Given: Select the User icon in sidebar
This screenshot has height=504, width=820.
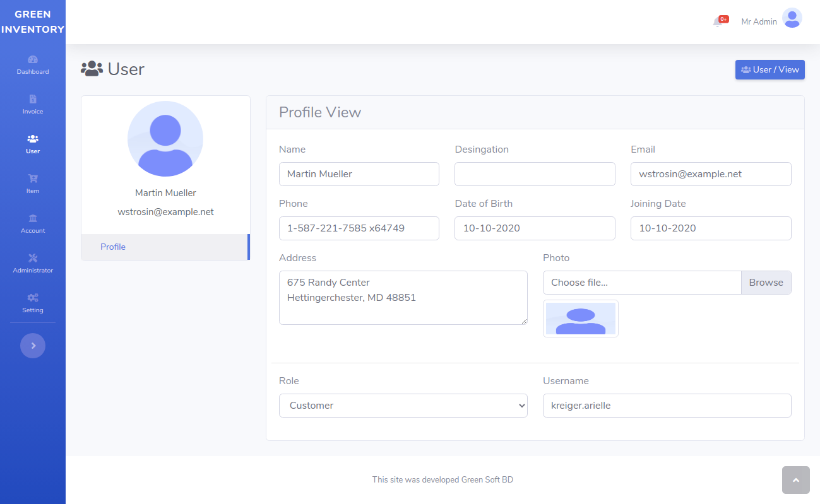Looking at the screenshot, I should (33, 139).
